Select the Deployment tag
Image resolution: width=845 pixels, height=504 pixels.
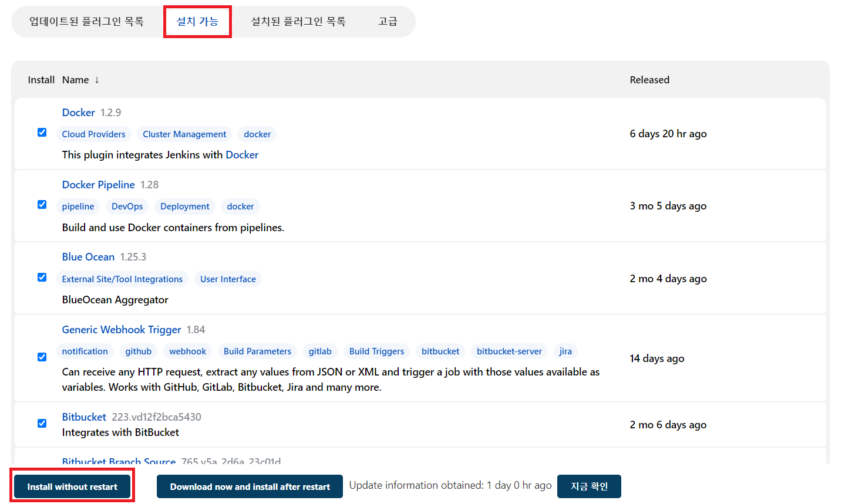(185, 207)
